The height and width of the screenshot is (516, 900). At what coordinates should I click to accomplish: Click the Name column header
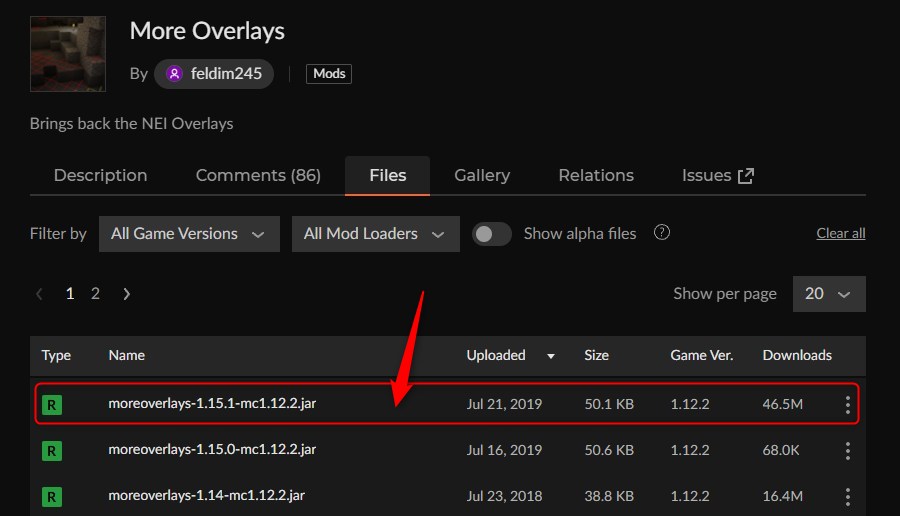point(126,355)
